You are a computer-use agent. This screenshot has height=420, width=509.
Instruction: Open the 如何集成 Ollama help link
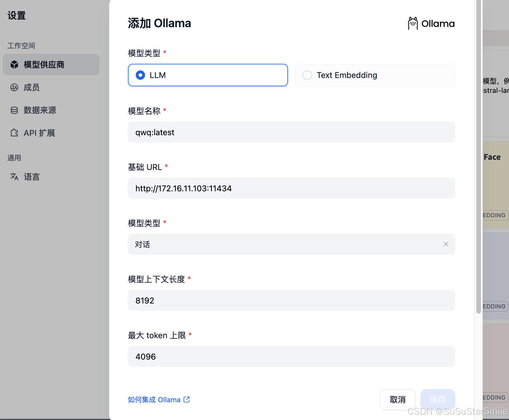pyautogui.click(x=154, y=400)
